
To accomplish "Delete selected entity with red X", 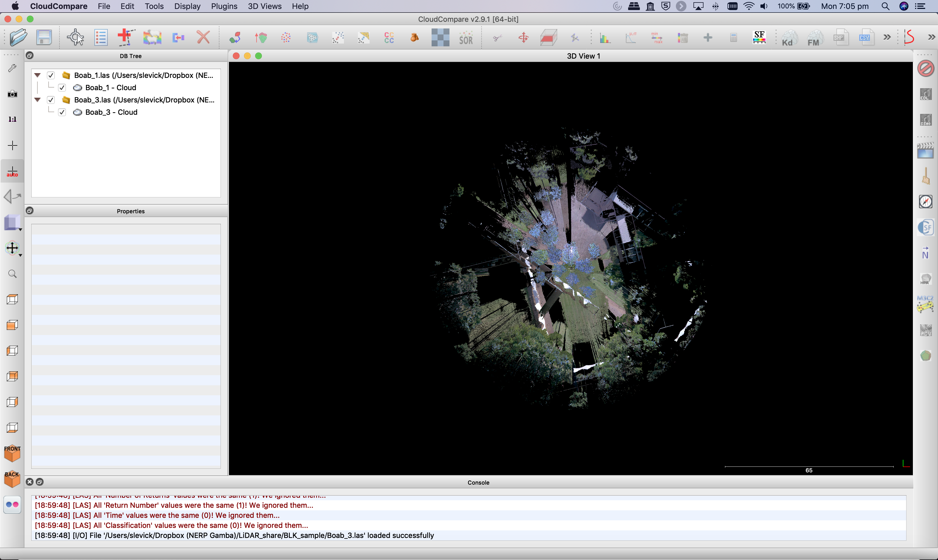I will point(203,37).
